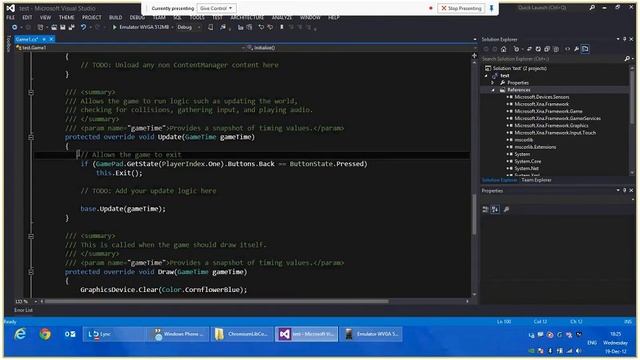Click the Solution Explorer search magnifier icon
Screen dimensions: 640x360
click(627, 59)
